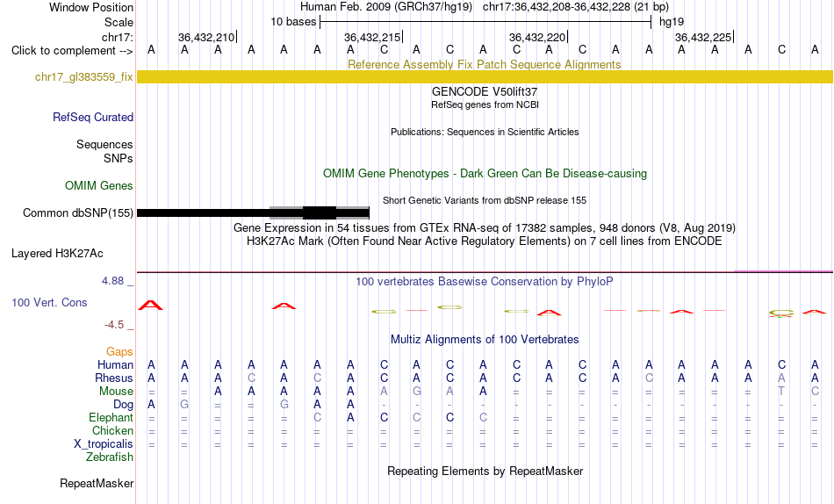Open the RefSeq Curated track label
The height and width of the screenshot is (504, 834).
coord(92,117)
